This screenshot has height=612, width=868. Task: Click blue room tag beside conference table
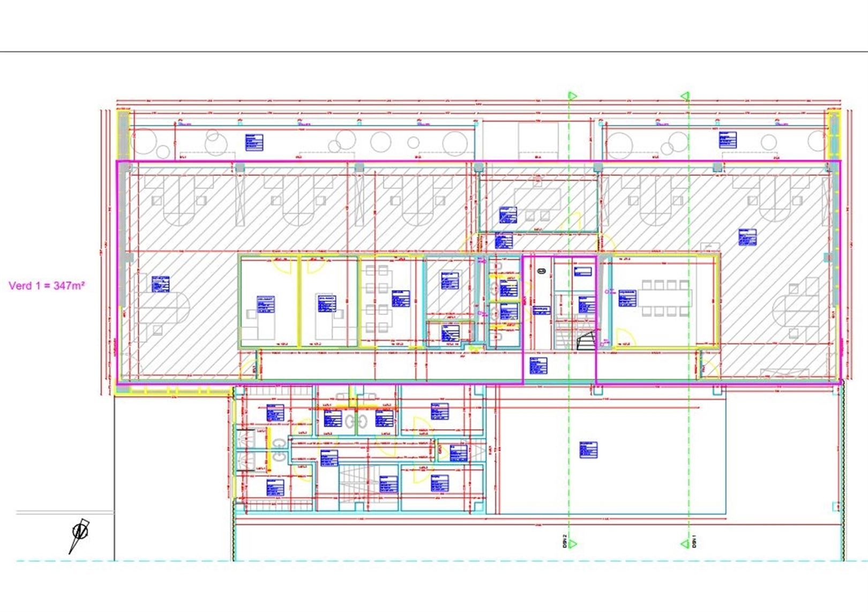point(627,298)
